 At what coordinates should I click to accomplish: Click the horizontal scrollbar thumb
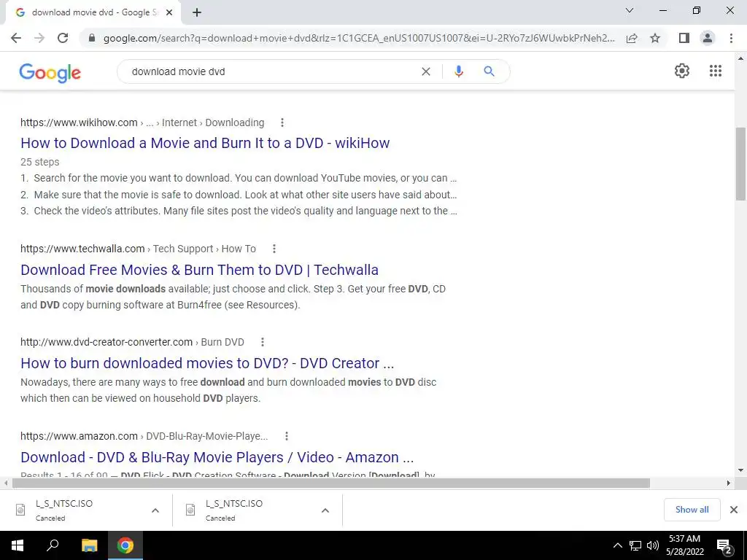click(331, 483)
